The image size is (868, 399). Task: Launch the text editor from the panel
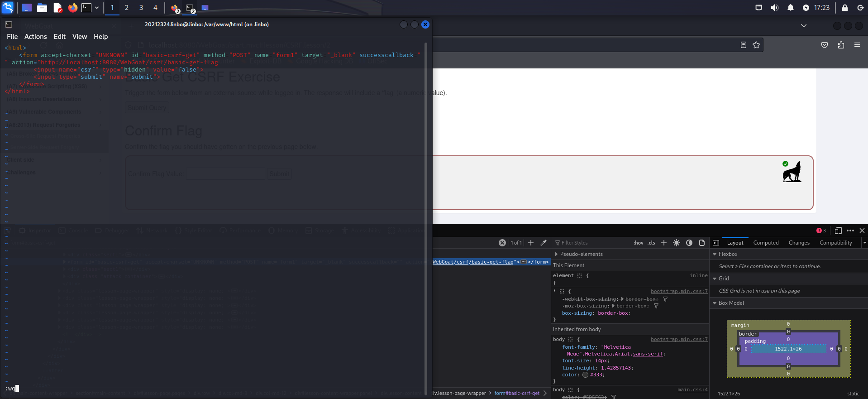(x=57, y=8)
